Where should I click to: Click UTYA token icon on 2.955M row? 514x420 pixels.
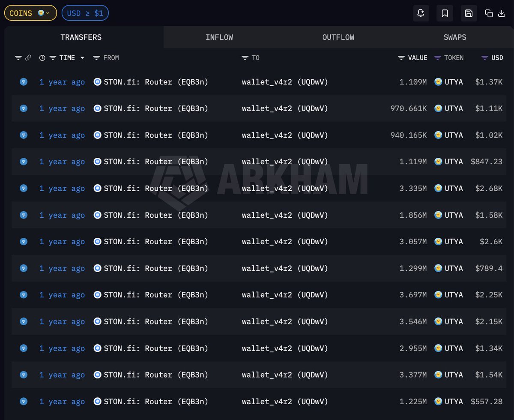(x=438, y=348)
